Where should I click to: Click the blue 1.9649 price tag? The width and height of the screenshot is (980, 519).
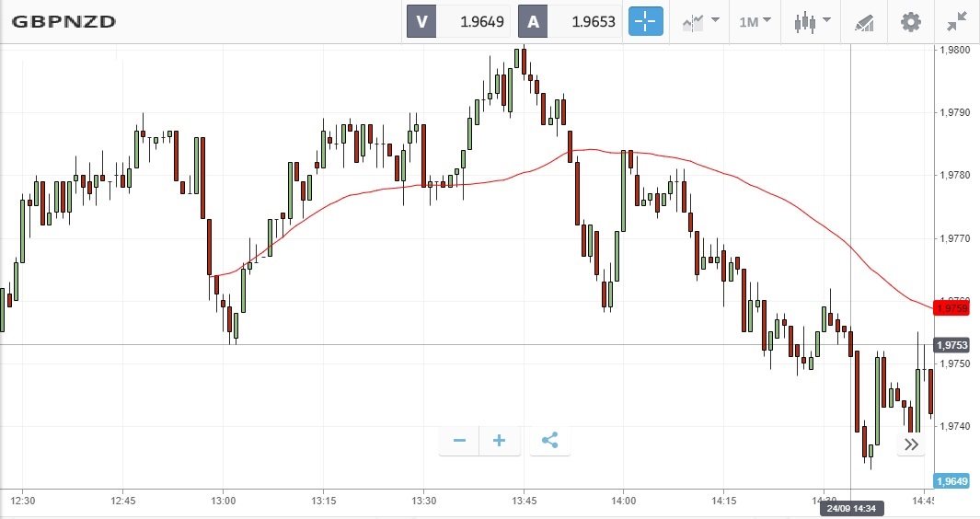point(951,481)
